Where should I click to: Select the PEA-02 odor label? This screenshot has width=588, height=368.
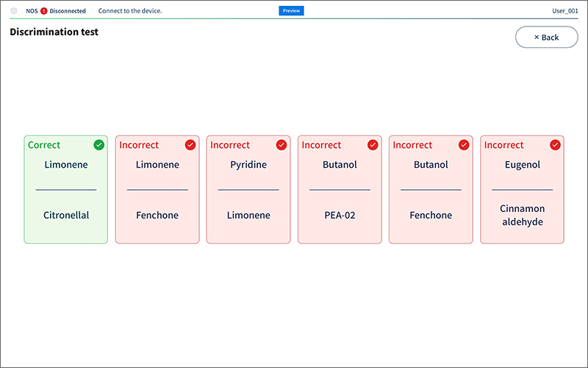340,216
